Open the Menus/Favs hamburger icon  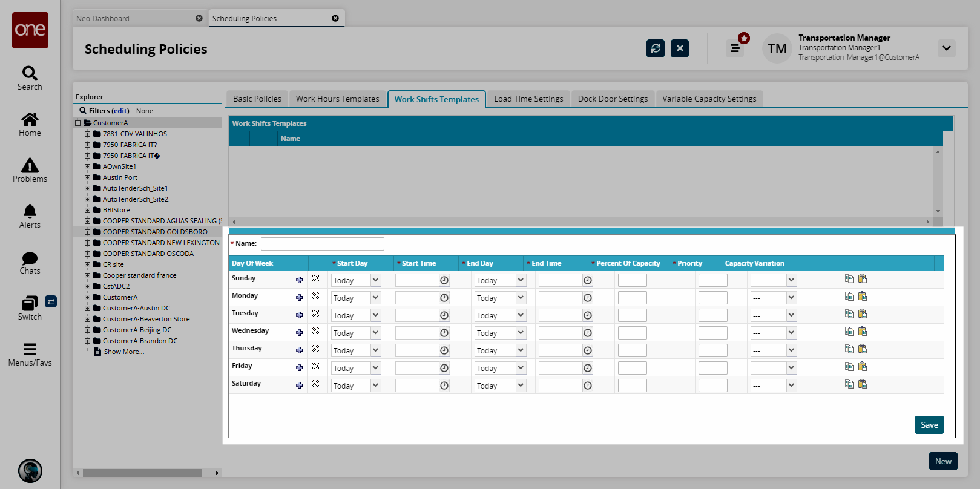30,354
